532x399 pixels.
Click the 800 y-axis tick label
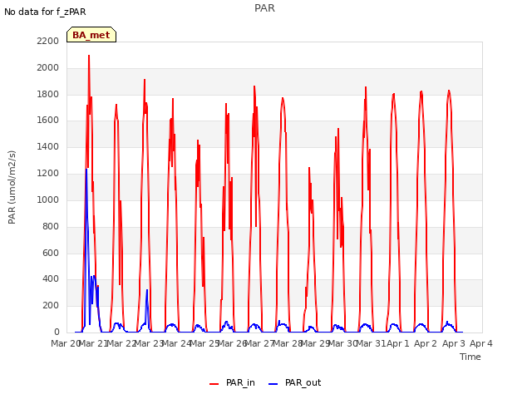51,226
